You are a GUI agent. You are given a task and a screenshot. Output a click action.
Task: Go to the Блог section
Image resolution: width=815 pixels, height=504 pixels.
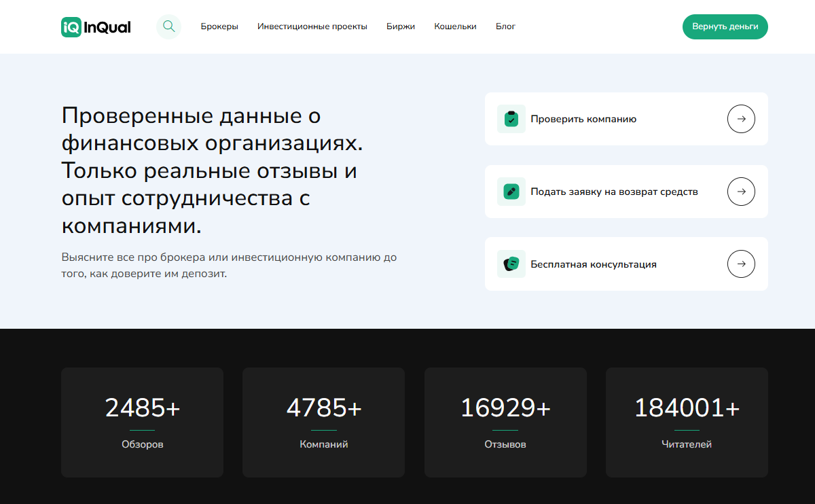(x=505, y=26)
